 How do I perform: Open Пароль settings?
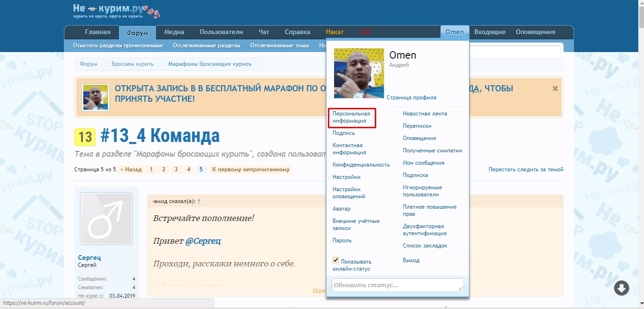[342, 240]
